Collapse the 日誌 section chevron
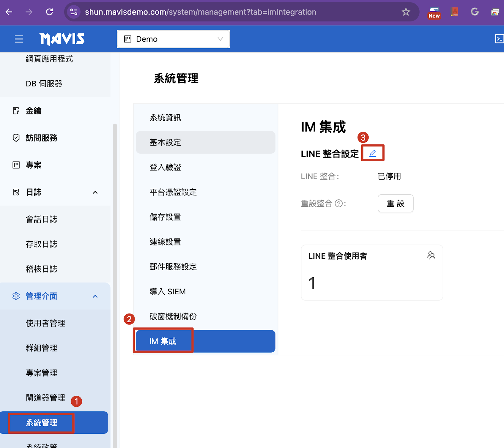The height and width of the screenshot is (448, 504). (x=95, y=192)
